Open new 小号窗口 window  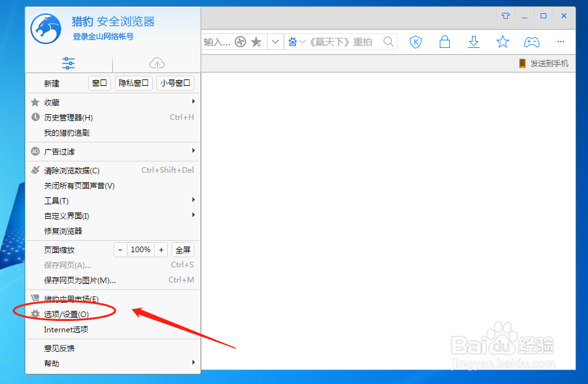point(175,83)
